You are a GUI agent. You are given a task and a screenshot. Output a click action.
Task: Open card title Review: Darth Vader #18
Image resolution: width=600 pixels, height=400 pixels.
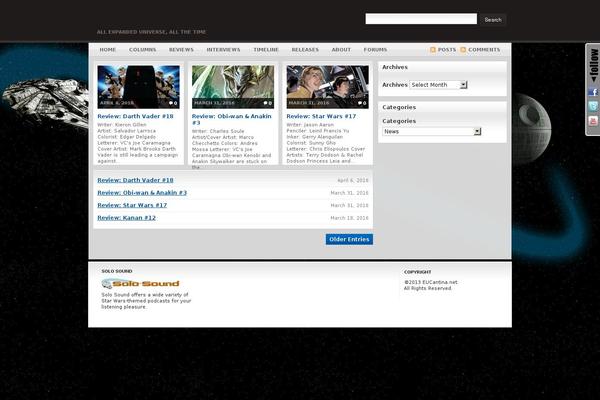tap(135, 116)
